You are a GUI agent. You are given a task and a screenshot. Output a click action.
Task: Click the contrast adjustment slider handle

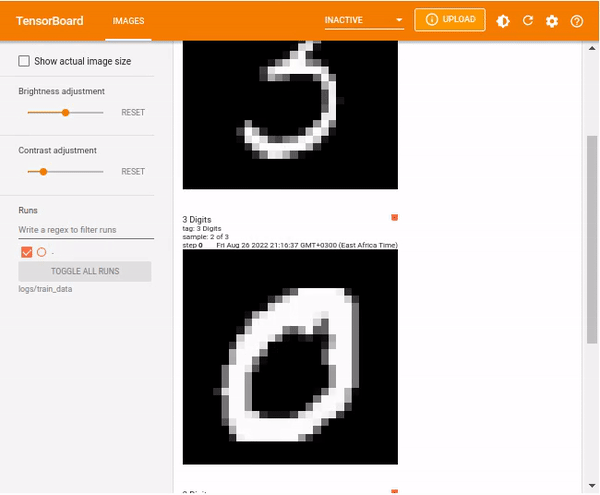coord(44,172)
